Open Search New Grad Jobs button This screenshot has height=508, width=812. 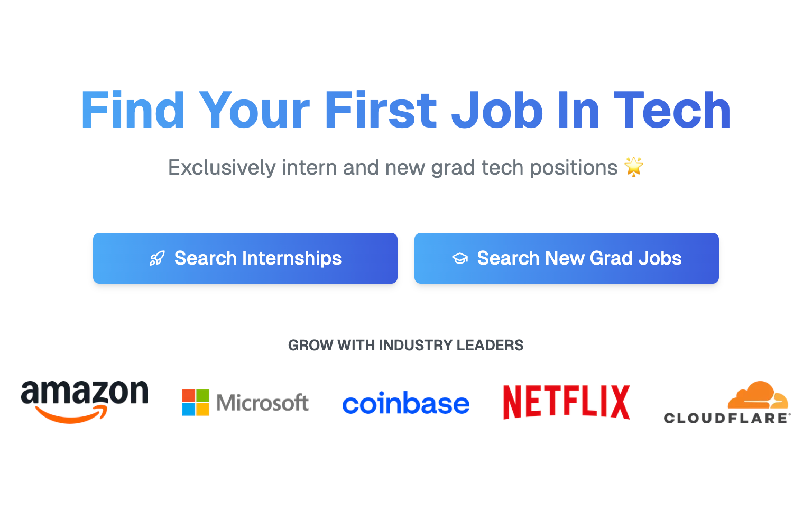(567, 258)
